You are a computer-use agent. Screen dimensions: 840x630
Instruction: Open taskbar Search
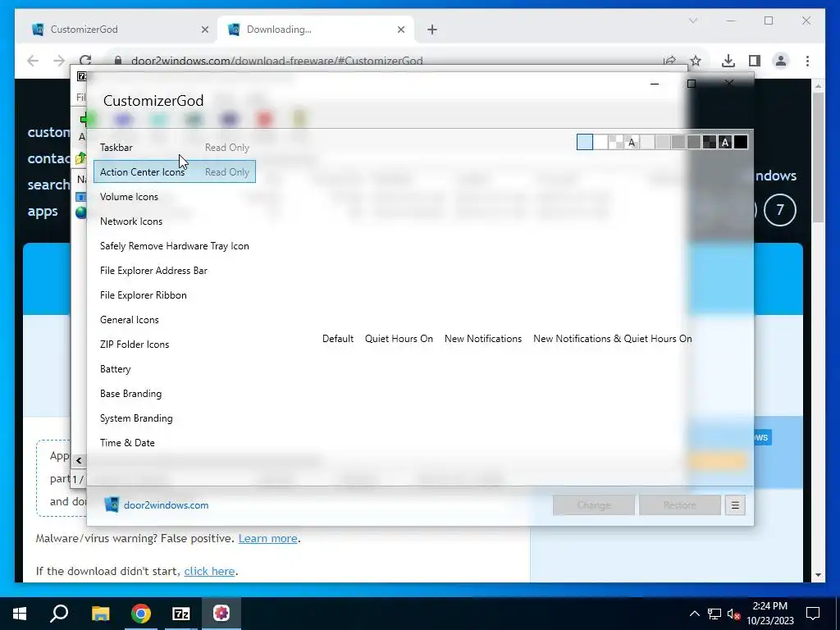pos(59,614)
